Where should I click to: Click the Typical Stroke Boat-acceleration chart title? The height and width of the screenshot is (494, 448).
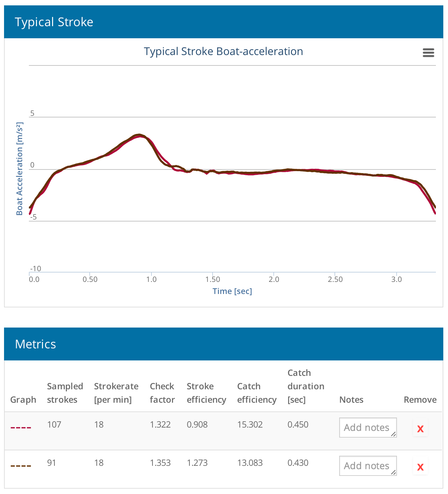(223, 51)
